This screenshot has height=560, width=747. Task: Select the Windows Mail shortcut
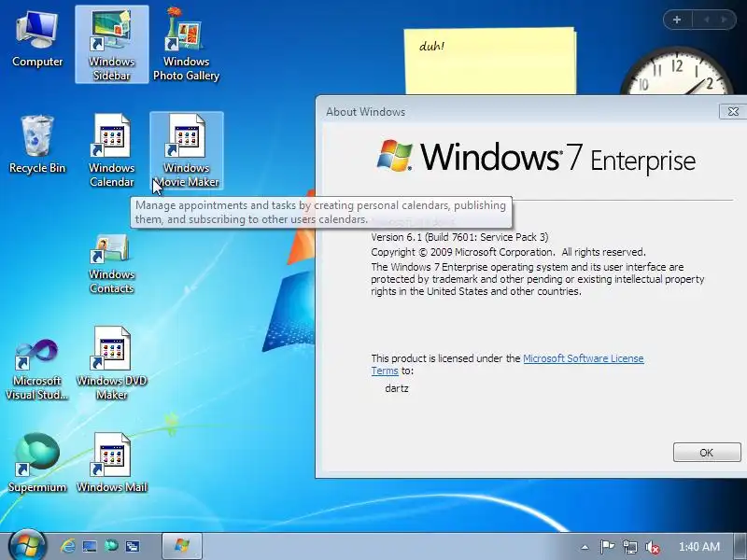111,463
